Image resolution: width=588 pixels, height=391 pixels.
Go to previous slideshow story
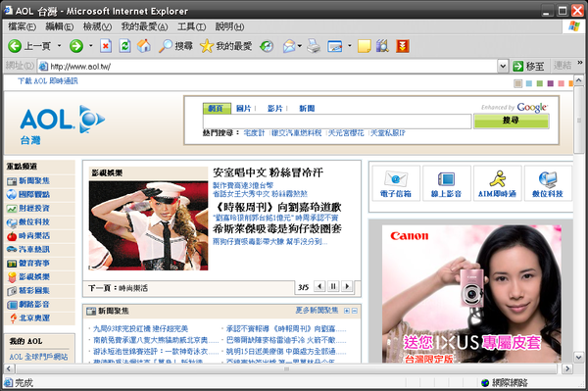[319, 286]
